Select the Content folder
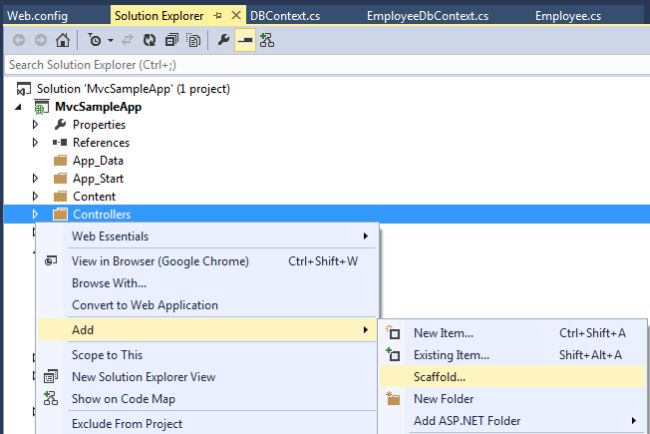Image resolution: width=650 pixels, height=434 pixels. point(94,196)
